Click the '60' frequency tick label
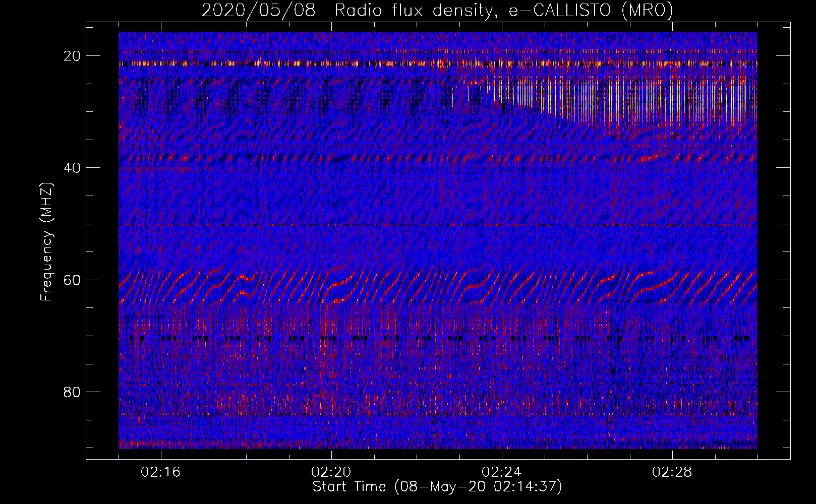This screenshot has width=816, height=504. 73,280
